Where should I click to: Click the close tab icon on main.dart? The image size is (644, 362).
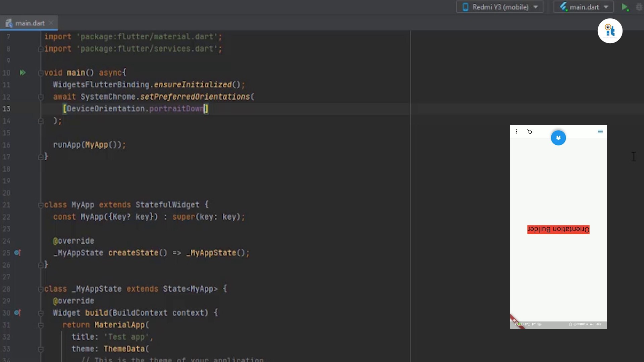tap(51, 23)
